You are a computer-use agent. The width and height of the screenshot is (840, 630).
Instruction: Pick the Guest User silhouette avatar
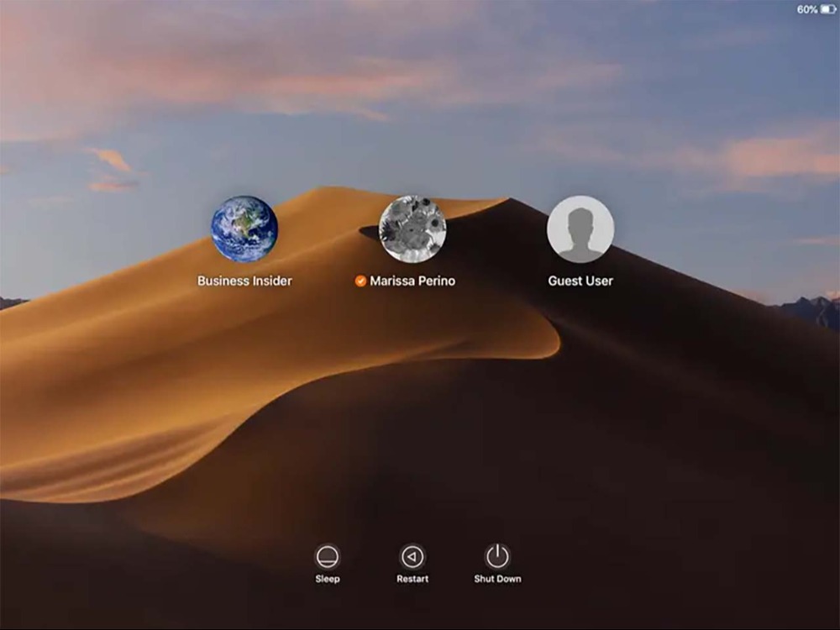pos(580,228)
